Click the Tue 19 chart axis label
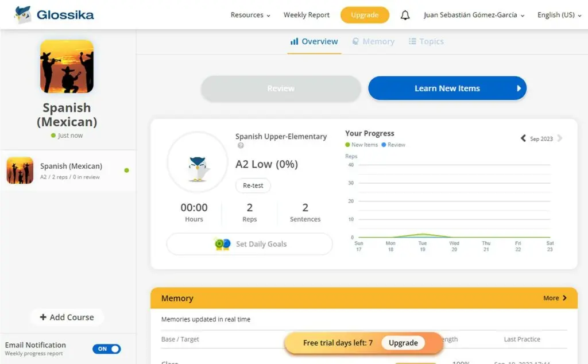588x364 pixels. [422, 246]
